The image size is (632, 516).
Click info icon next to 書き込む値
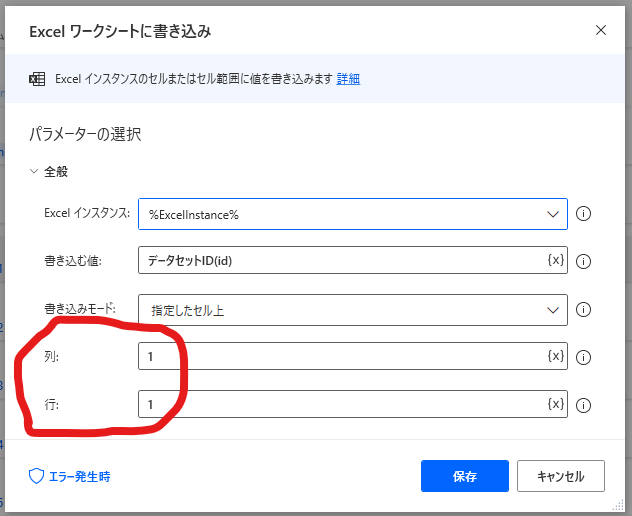[x=583, y=261]
